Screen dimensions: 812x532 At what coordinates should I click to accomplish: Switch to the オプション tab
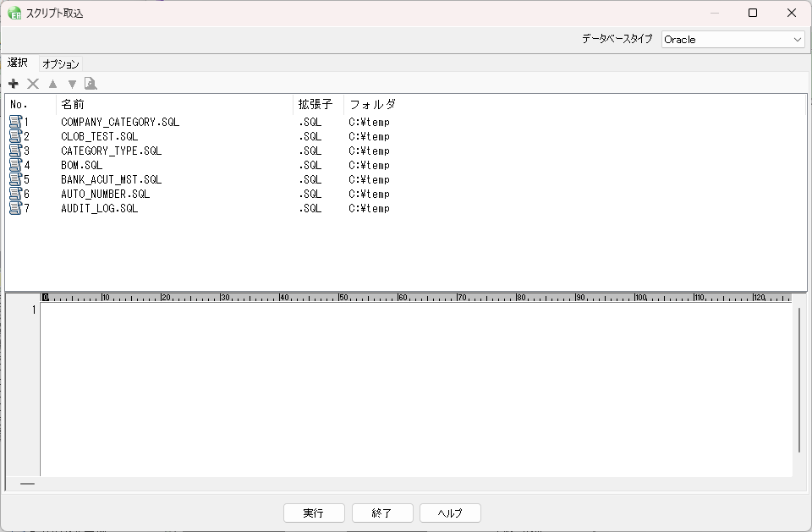[x=61, y=64]
